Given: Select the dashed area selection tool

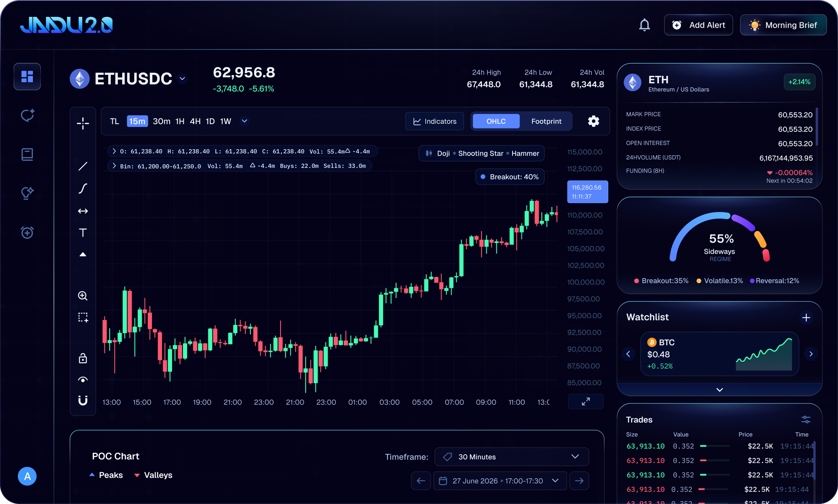Looking at the screenshot, I should click(83, 317).
